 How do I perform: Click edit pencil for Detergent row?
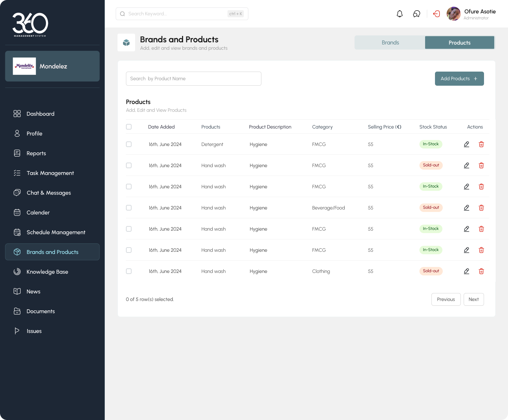[466, 144]
